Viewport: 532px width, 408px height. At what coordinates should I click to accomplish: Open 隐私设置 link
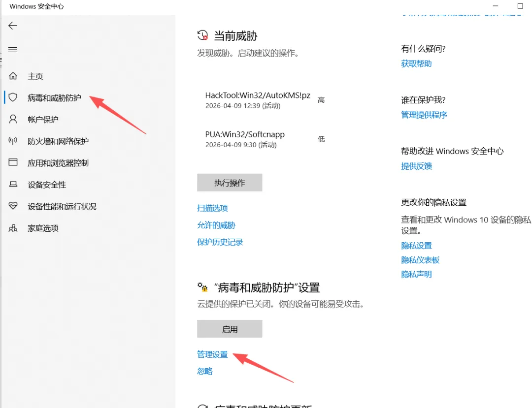click(416, 246)
